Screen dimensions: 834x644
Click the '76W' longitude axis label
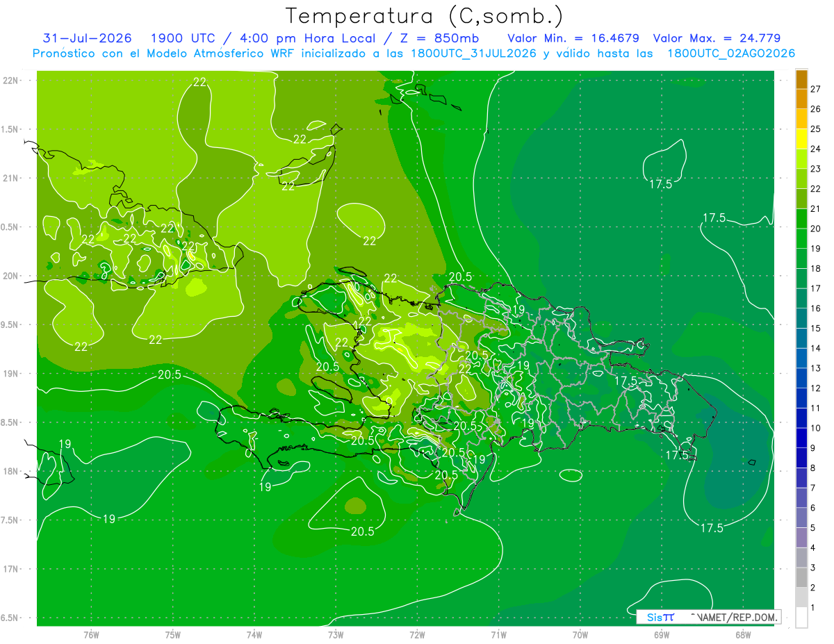pos(91,635)
